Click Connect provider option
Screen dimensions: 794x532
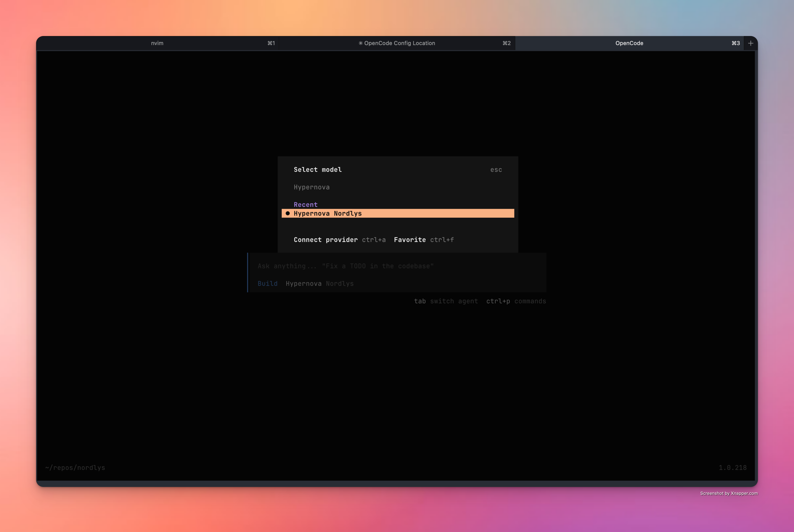(325, 240)
